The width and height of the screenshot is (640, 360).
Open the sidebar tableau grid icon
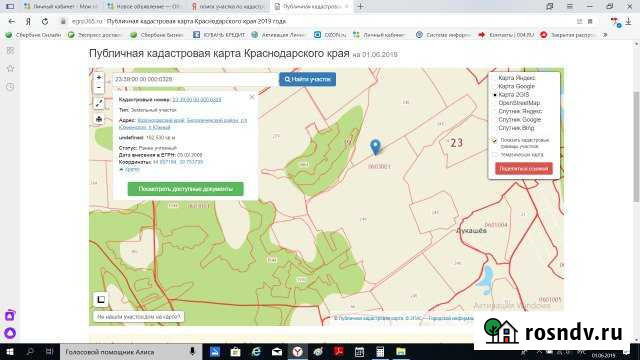point(11,51)
